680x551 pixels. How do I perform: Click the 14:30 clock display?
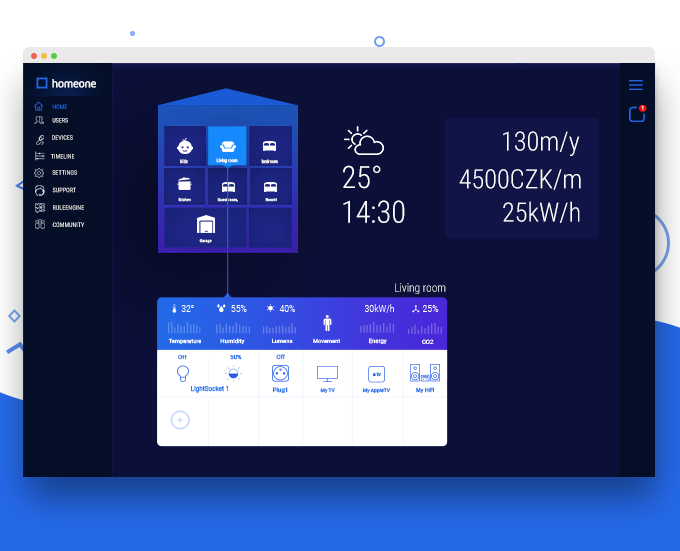tap(373, 212)
